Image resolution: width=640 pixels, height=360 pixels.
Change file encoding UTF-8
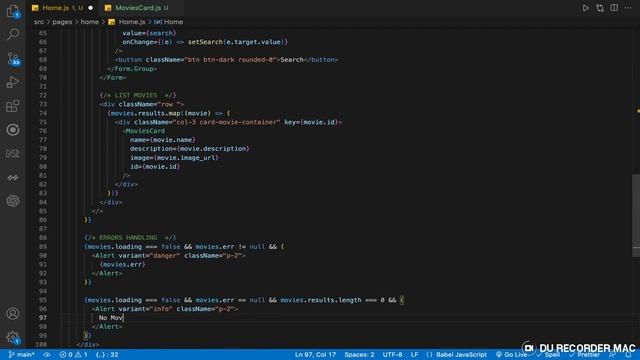pos(392,355)
